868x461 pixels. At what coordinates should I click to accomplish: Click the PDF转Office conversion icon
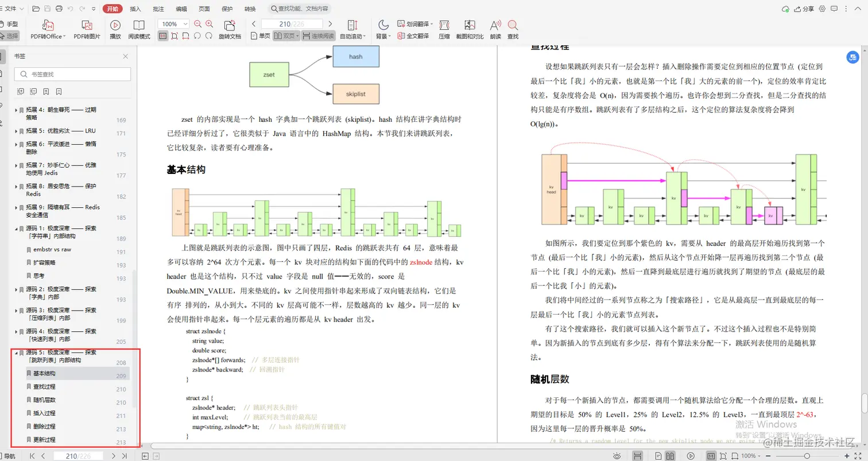48,25
